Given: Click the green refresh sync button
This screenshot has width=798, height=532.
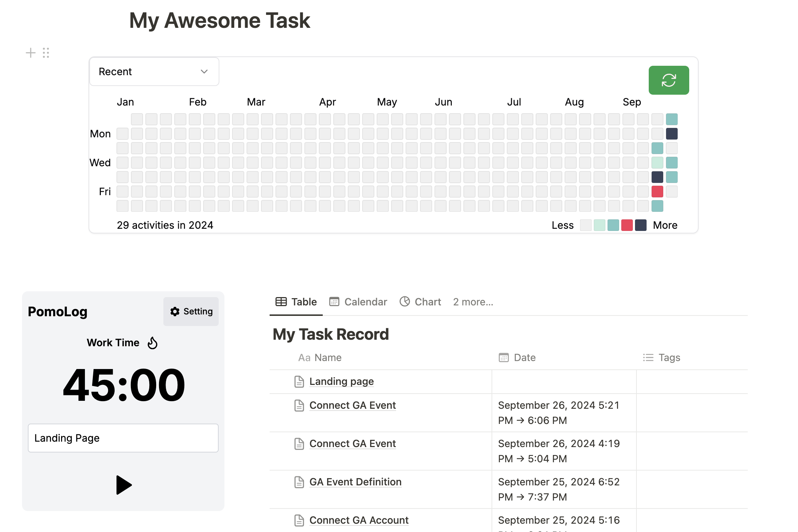Looking at the screenshot, I should [x=669, y=80].
